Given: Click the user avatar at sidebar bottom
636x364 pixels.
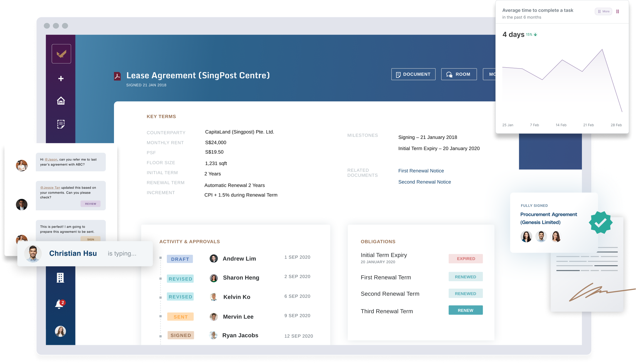Looking at the screenshot, I should point(60,331).
